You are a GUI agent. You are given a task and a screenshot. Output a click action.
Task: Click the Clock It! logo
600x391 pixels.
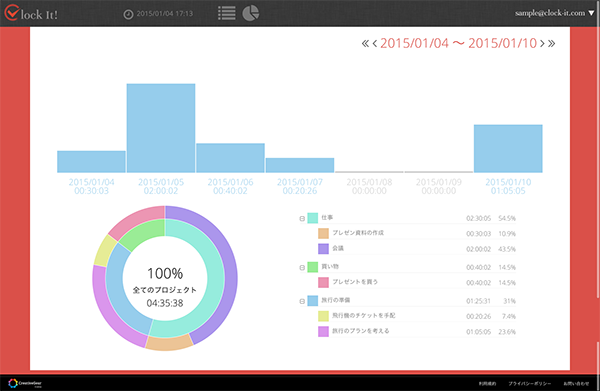(x=31, y=13)
